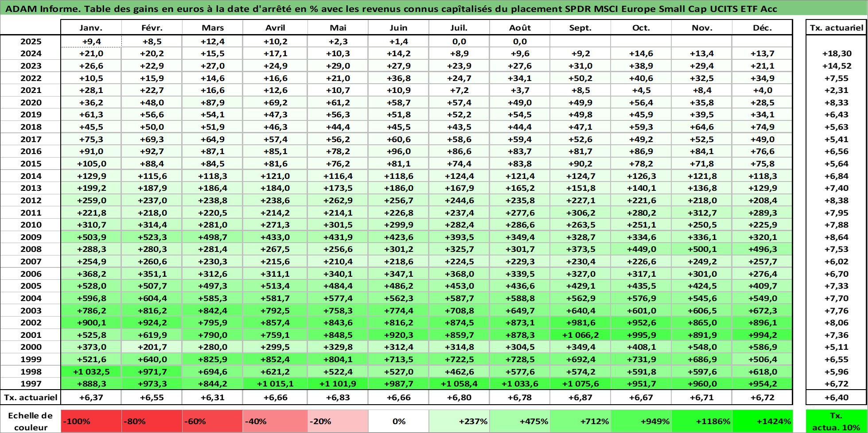Select actuarial rate +18,30 for 2024
Viewport: 868px width, 433px height.
coord(837,54)
